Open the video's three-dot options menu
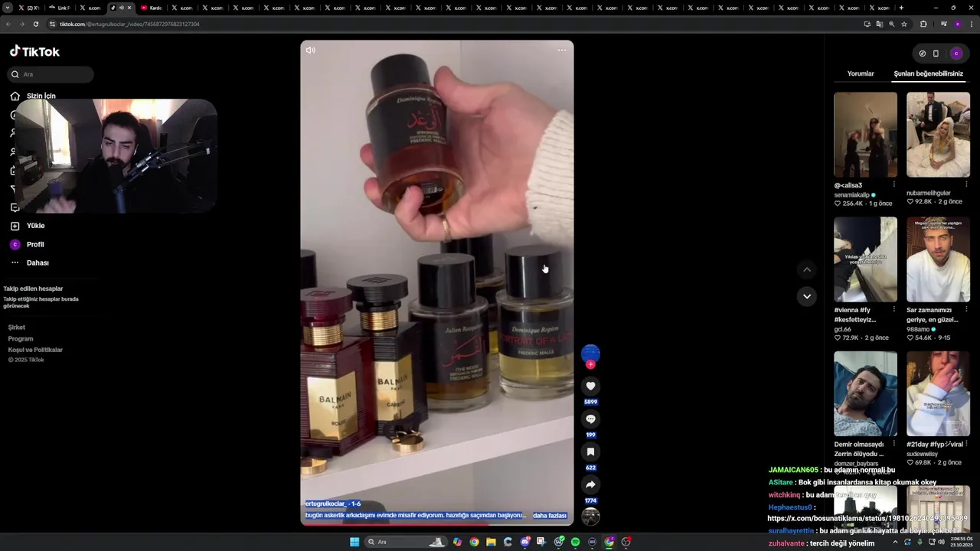Viewport: 980px width, 551px height. [x=562, y=51]
